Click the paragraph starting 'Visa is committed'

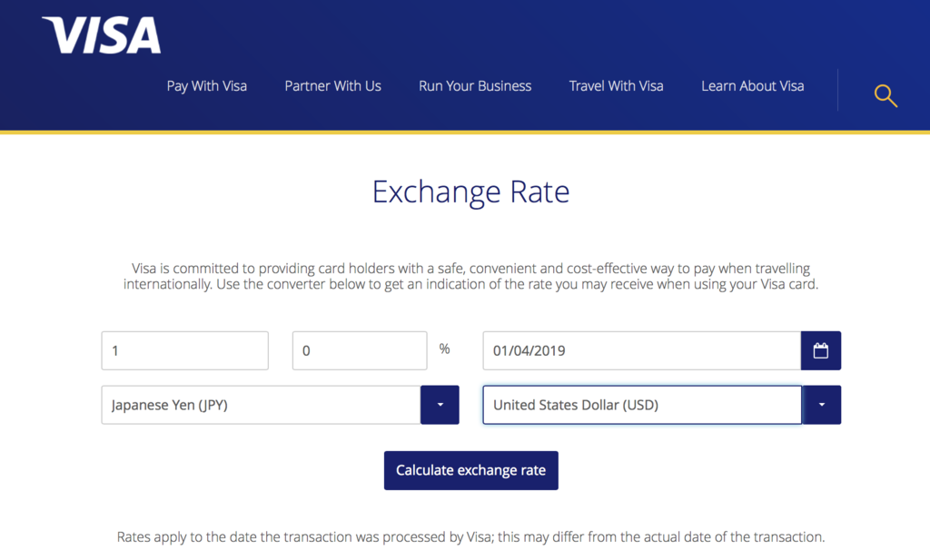(471, 276)
